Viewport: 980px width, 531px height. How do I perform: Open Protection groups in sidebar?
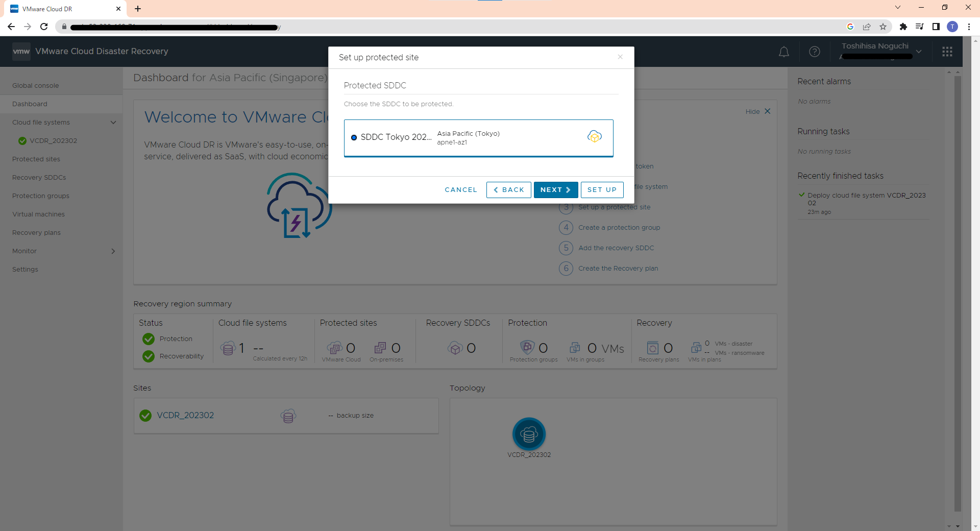point(41,196)
